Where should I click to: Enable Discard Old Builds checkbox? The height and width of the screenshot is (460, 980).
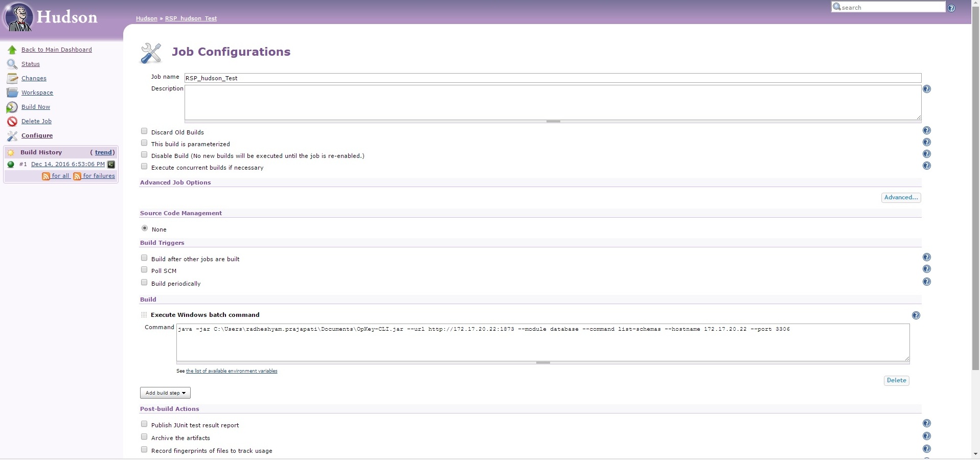pyautogui.click(x=144, y=131)
